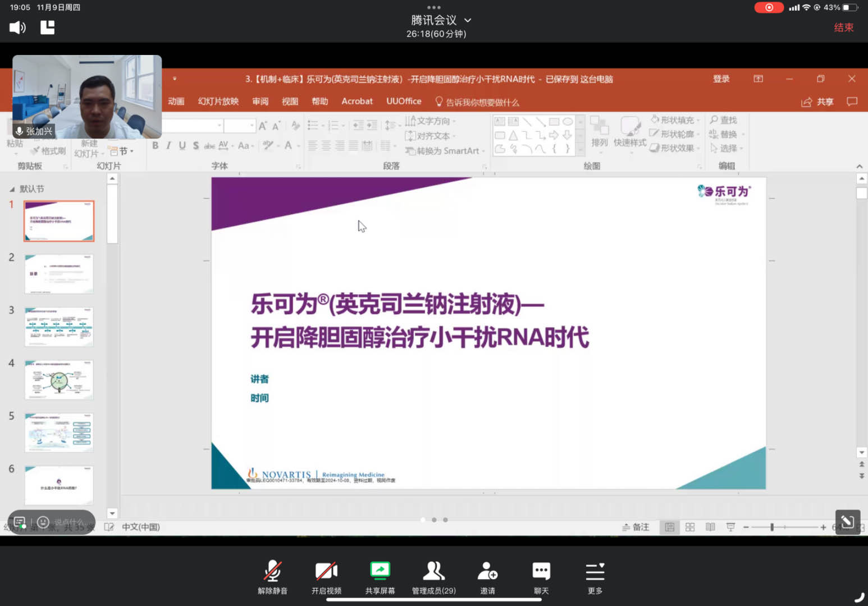
Task: Toggle strikethrough formatting
Action: tap(209, 146)
